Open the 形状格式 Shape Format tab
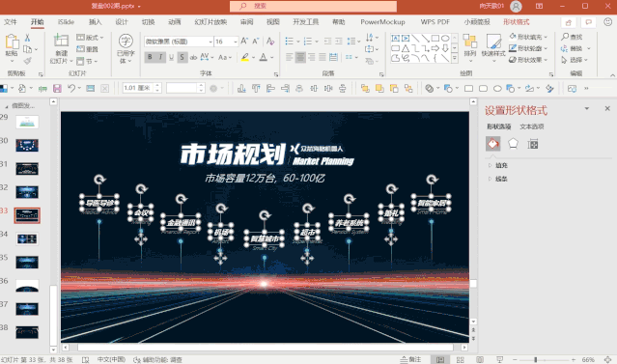This screenshot has height=364, width=617. [516, 22]
